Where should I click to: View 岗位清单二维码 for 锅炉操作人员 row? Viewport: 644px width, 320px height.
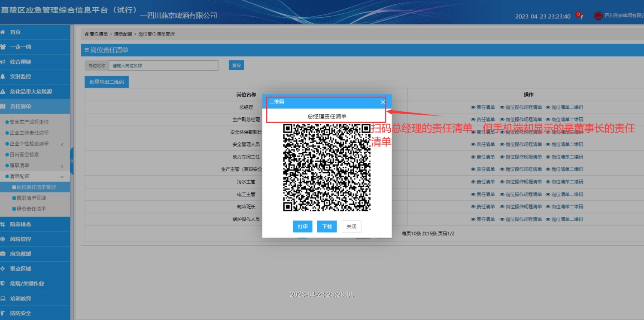click(565, 219)
